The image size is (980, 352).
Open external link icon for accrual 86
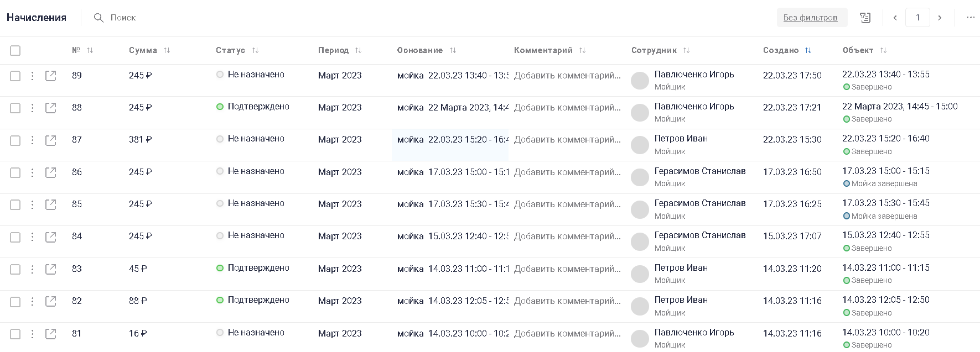point(51,172)
